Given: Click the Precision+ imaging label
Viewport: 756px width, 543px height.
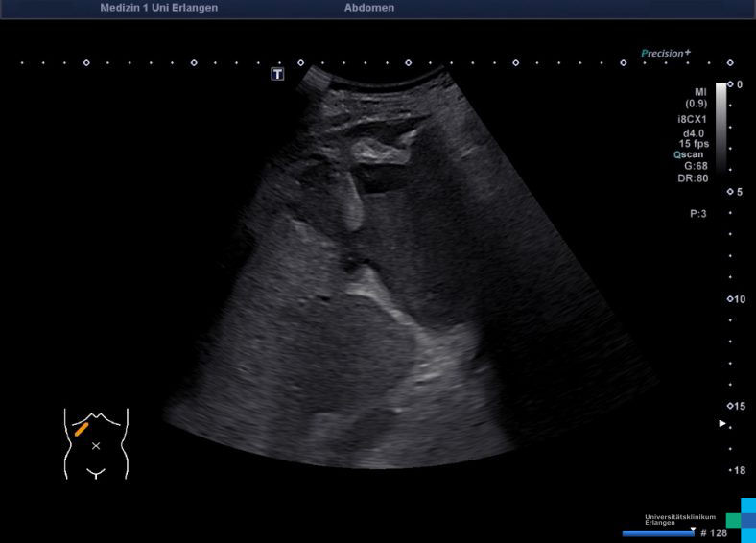Looking at the screenshot, I should pos(666,54).
